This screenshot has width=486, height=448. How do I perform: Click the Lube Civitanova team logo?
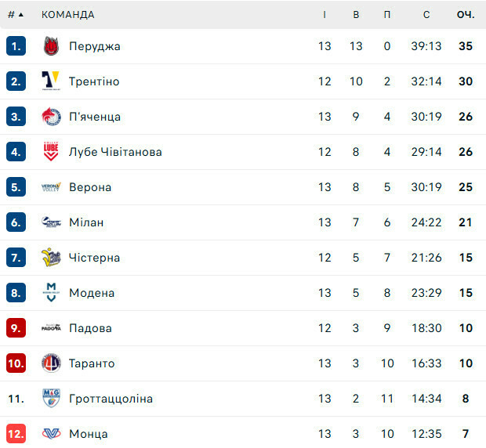click(51, 152)
